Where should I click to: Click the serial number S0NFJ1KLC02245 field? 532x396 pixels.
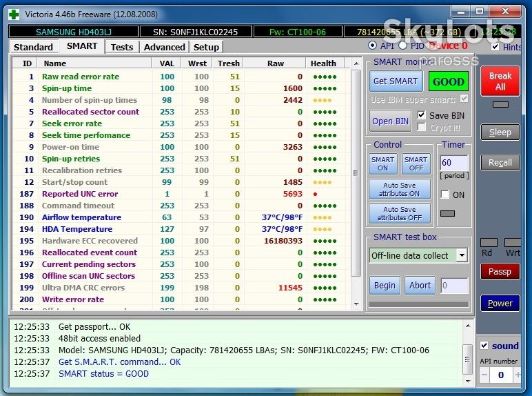pyautogui.click(x=196, y=32)
